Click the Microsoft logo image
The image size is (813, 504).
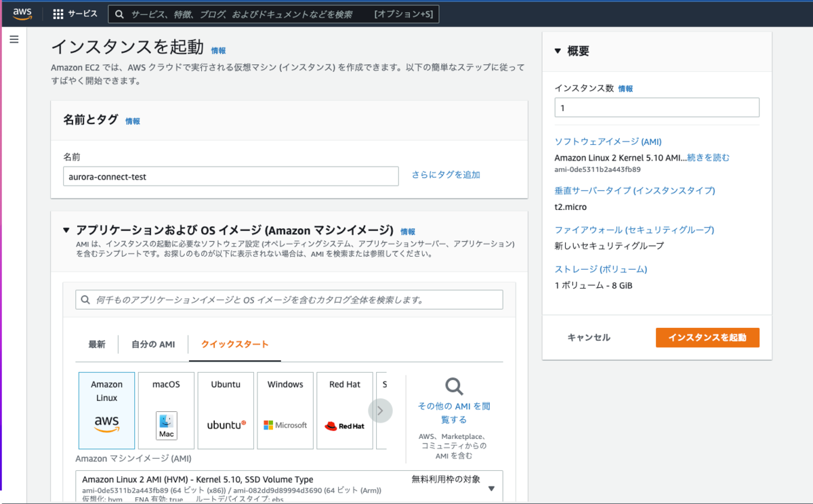click(285, 425)
